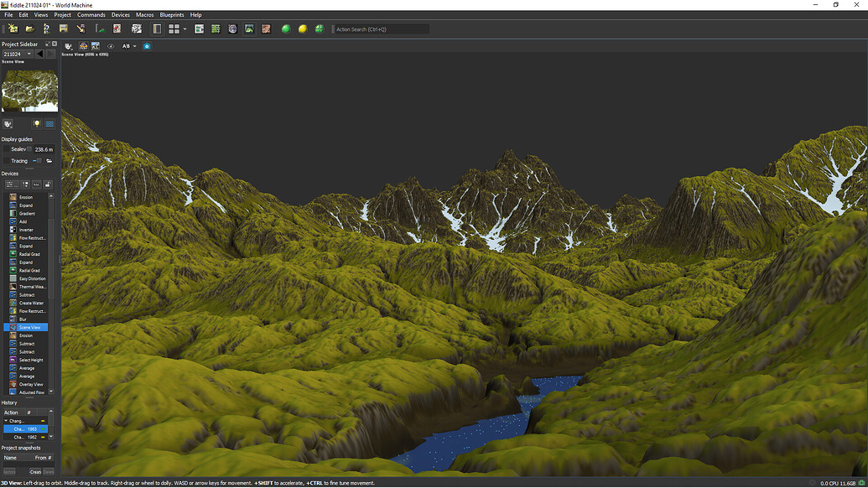The width and height of the screenshot is (868, 488).
Task: Click the New World toolbar icon
Action: (12, 28)
